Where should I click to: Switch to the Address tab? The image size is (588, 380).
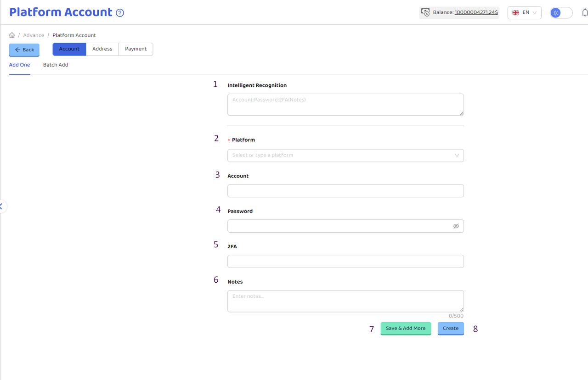[x=102, y=49]
